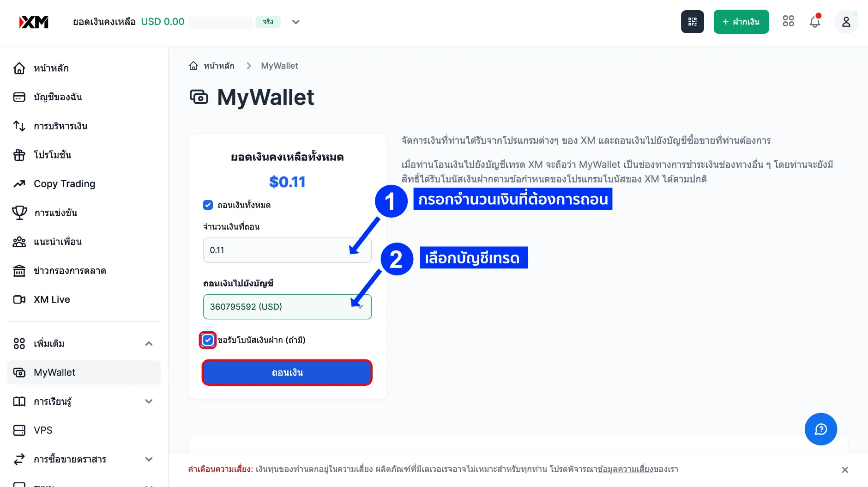The height and width of the screenshot is (487, 868).
Task: Toggle the ขอรับโบนัสเงินฝาก checkbox
Action: (x=208, y=340)
